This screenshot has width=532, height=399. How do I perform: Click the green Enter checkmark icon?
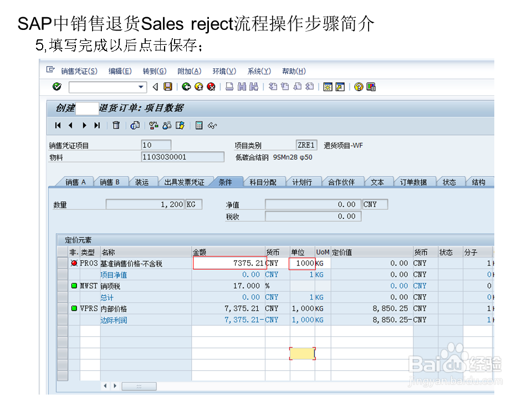point(57,87)
